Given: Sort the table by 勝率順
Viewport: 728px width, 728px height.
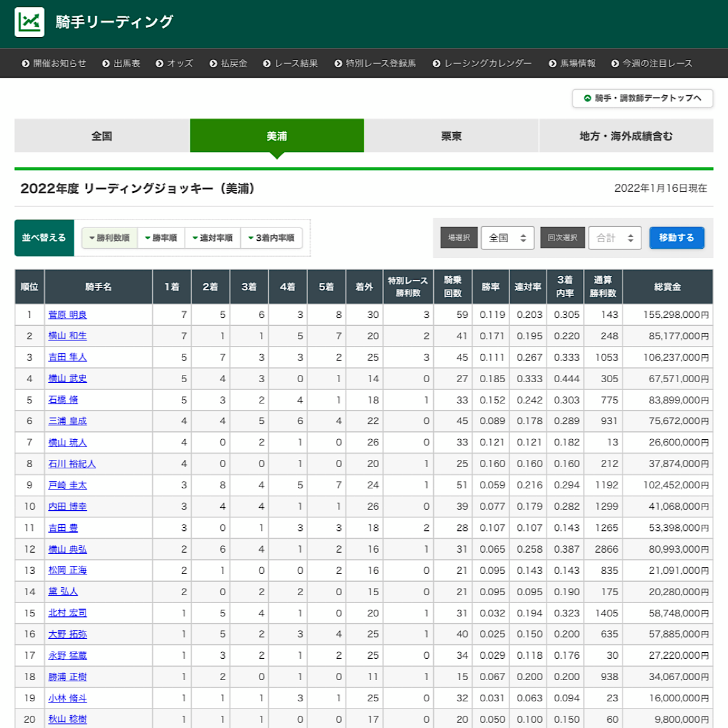Looking at the screenshot, I should pyautogui.click(x=161, y=238).
